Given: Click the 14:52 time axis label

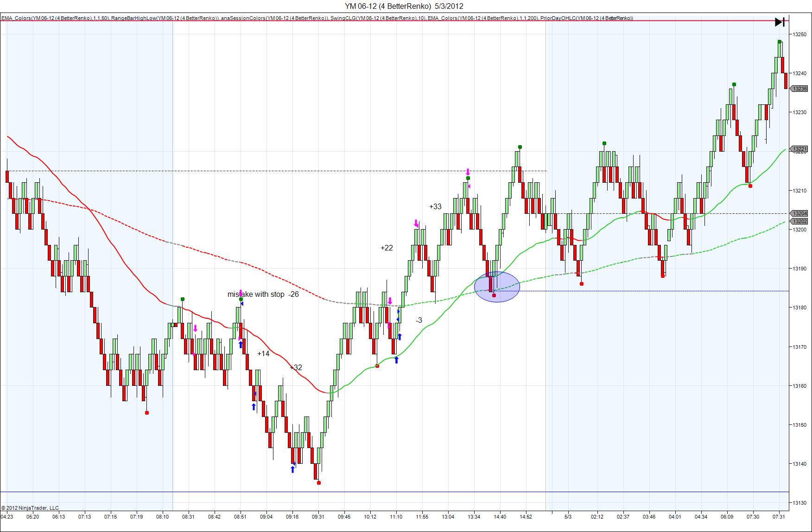Looking at the screenshot, I should pos(526,517).
